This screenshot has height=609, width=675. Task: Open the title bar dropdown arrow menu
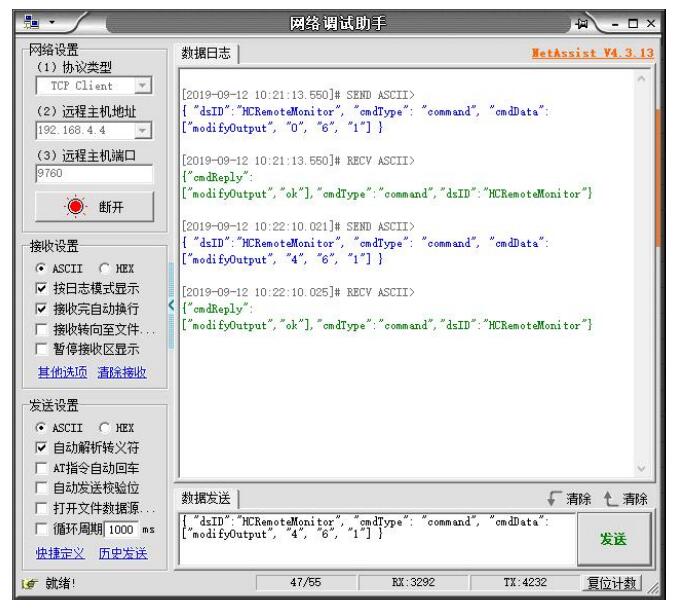(x=52, y=22)
